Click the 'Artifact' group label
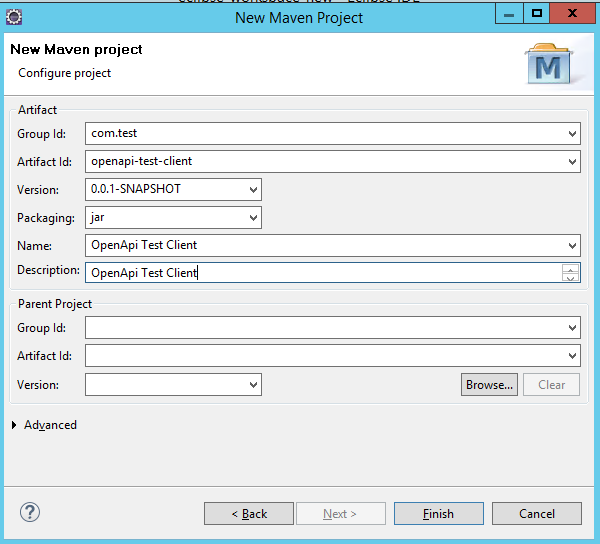Viewport: 600px width, 544px height. click(x=38, y=110)
